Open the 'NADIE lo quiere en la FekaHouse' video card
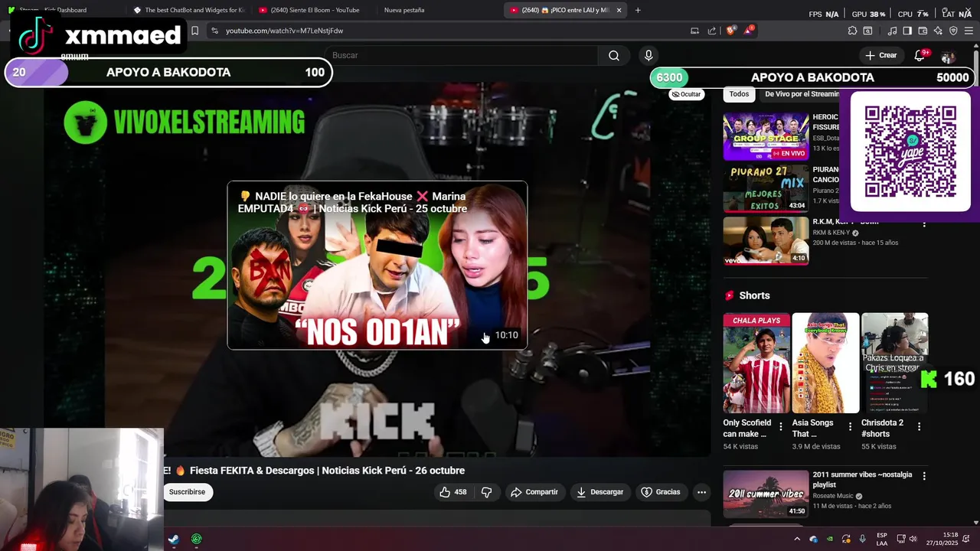 [377, 265]
